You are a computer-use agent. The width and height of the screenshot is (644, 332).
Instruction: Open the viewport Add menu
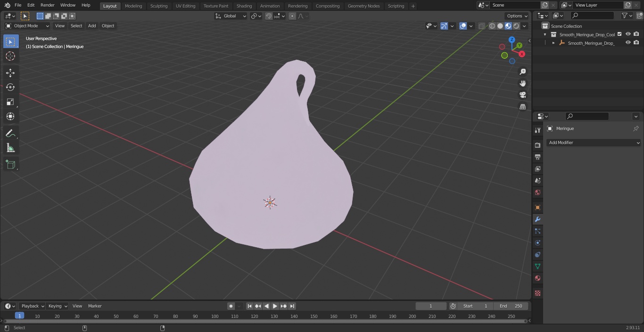tap(92, 26)
